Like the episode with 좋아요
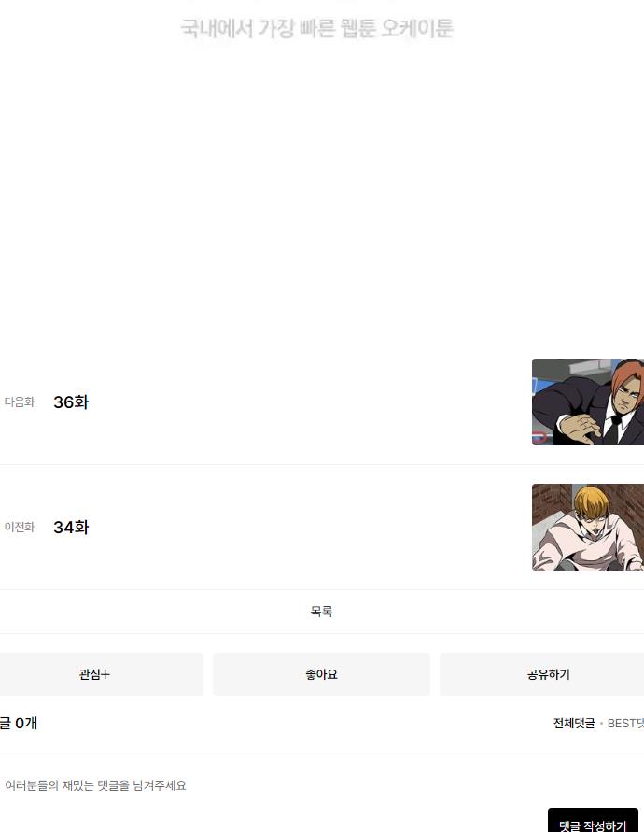 pos(321,674)
